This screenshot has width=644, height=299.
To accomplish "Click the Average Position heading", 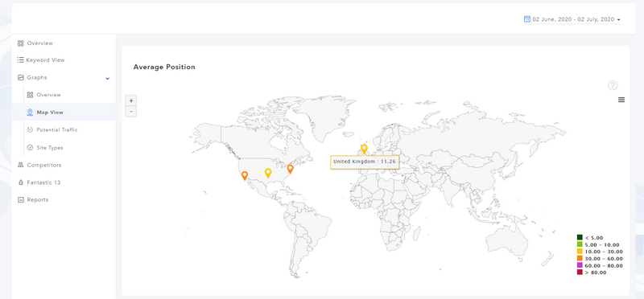I will pyautogui.click(x=164, y=67).
